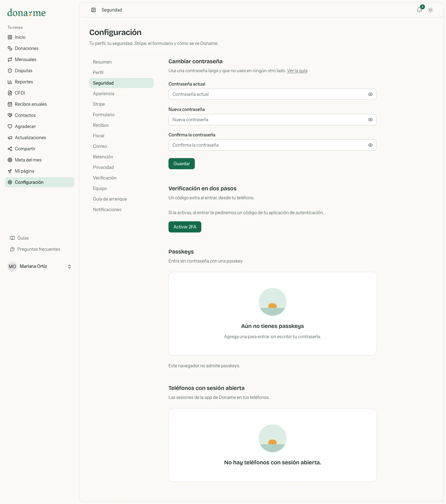
Task: Click the Guías book icon
Action: coord(12,238)
